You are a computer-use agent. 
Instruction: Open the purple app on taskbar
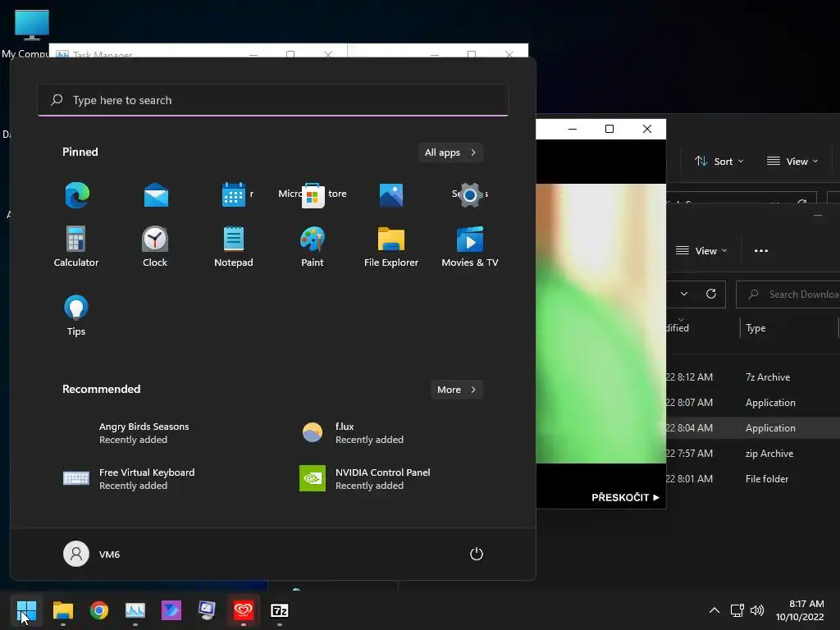pyautogui.click(x=171, y=610)
